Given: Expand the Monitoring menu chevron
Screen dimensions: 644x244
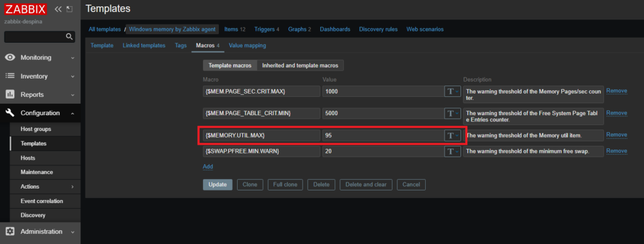Looking at the screenshot, I should (x=73, y=58).
